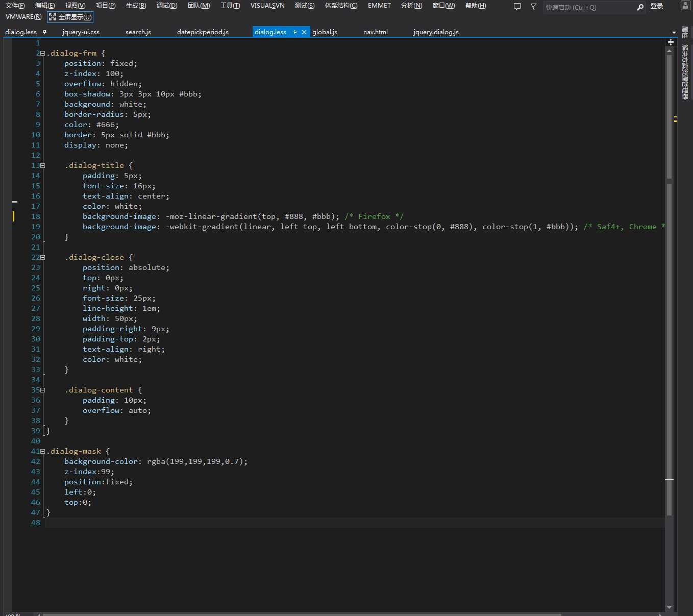Open the 团队(M) menu
This screenshot has height=616, width=693.
(x=199, y=6)
